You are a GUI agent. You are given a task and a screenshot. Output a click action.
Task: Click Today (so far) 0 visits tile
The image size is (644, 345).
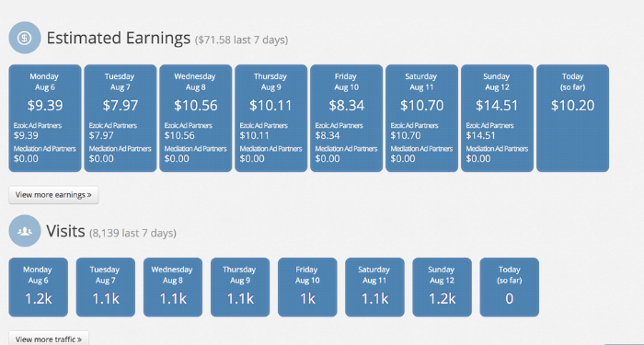[510, 287]
